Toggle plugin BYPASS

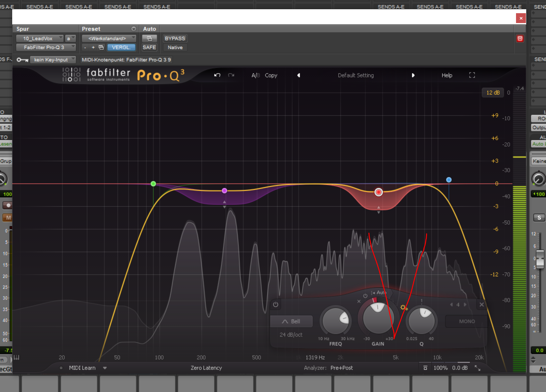tap(175, 39)
